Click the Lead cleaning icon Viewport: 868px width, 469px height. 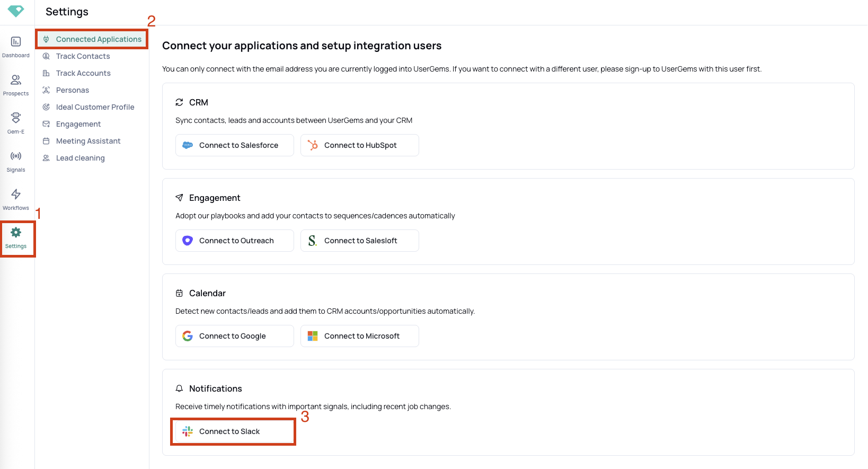coord(46,158)
